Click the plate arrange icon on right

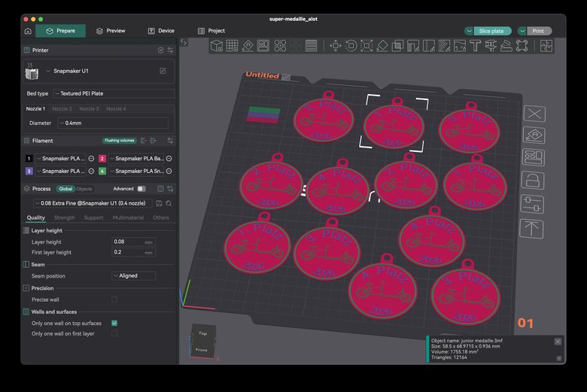(534, 157)
